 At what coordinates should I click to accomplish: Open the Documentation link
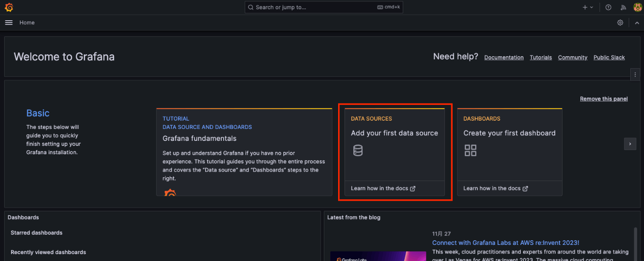click(504, 58)
